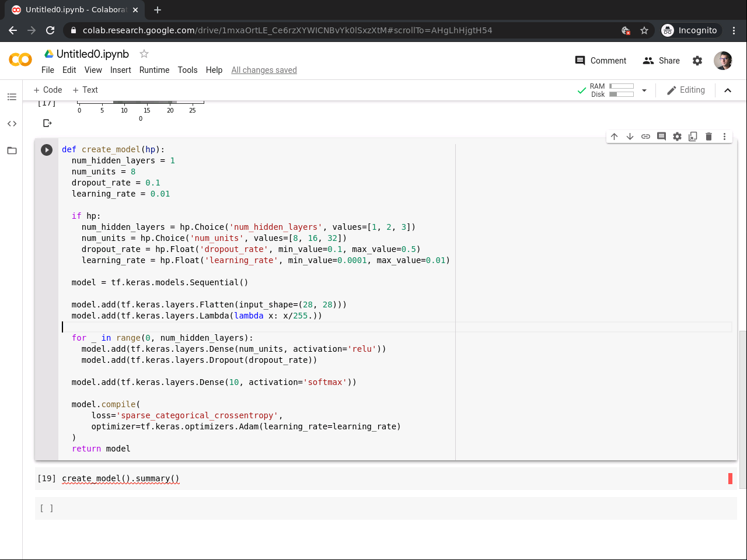Delete the selected code cell
Viewport: 747px width, 560px height.
[x=709, y=136]
